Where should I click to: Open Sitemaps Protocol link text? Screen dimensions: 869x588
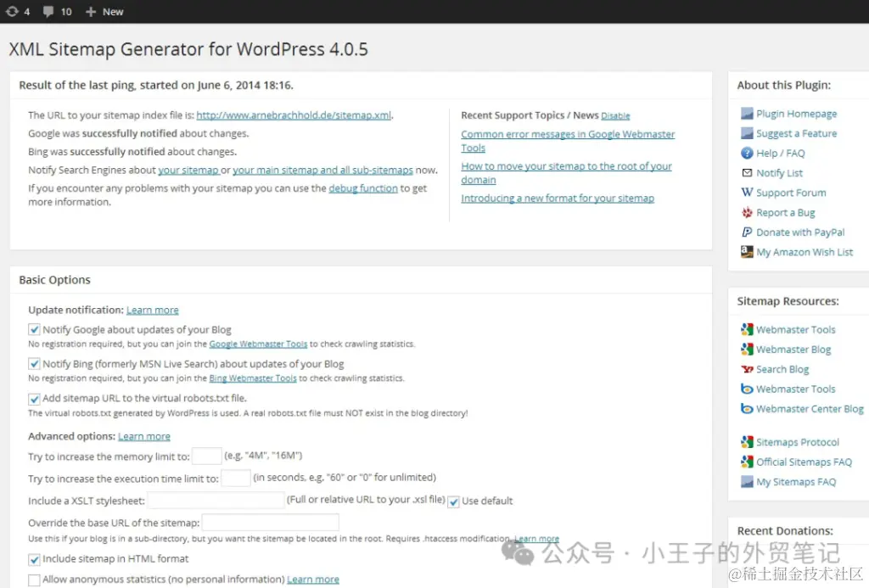click(798, 442)
